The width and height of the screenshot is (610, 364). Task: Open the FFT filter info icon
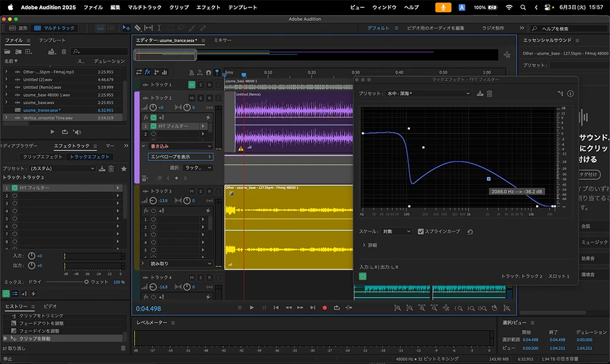(x=570, y=93)
